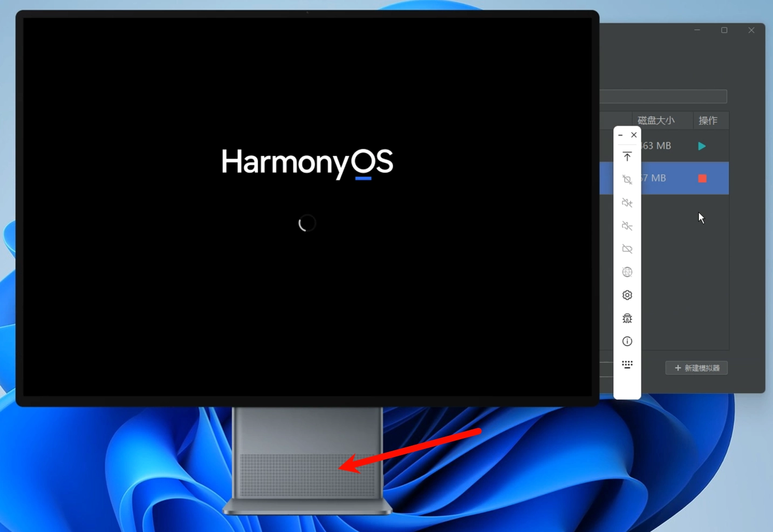Maximize the device manager window
The height and width of the screenshot is (532, 773).
[724, 30]
